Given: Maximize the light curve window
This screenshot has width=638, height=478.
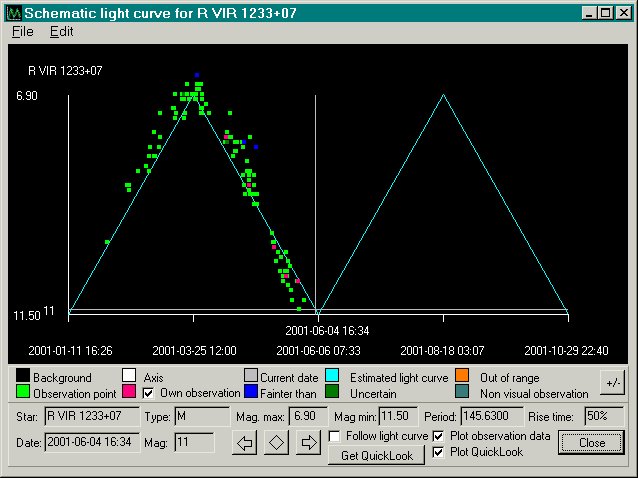Looking at the screenshot, I should [x=605, y=13].
